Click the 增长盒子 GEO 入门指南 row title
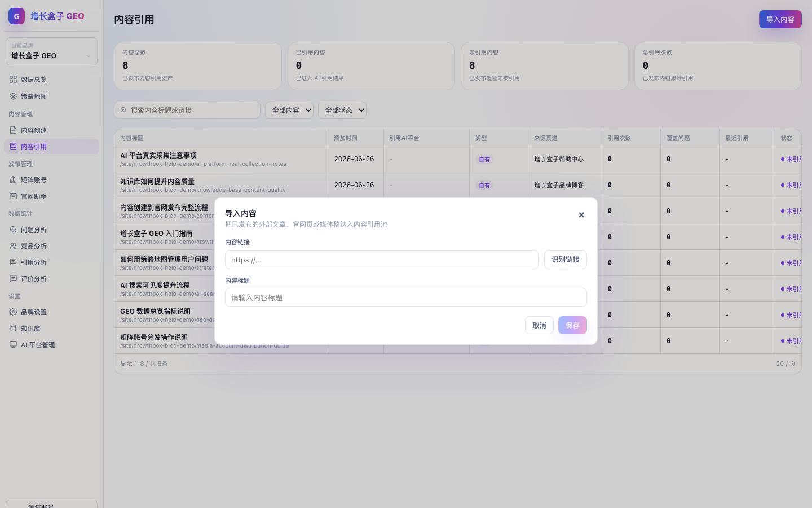Image resolution: width=812 pixels, height=508 pixels. (x=156, y=233)
